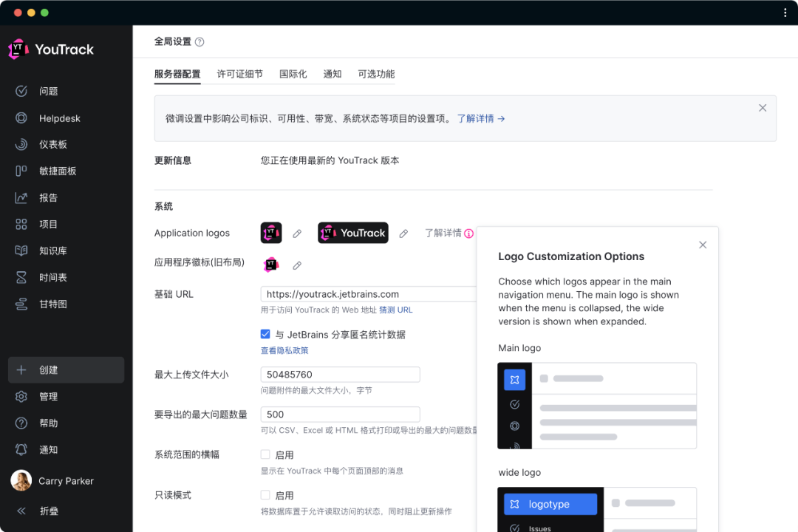Open the 通知 tab in global settings
This screenshot has width=798, height=532.
pyautogui.click(x=332, y=75)
